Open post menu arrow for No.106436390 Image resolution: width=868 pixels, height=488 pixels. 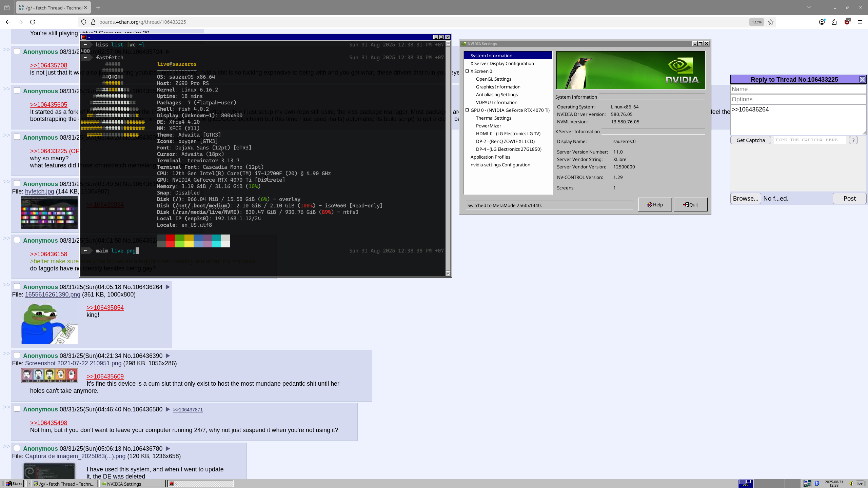pos(167,356)
